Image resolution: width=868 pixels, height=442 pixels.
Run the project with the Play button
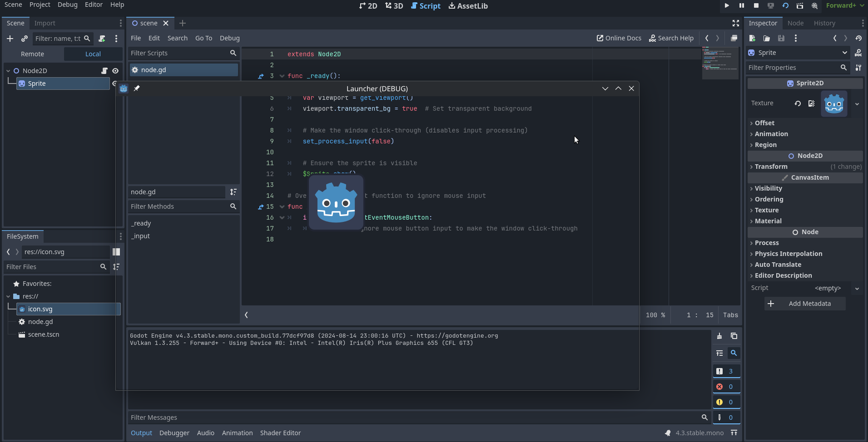click(727, 5)
